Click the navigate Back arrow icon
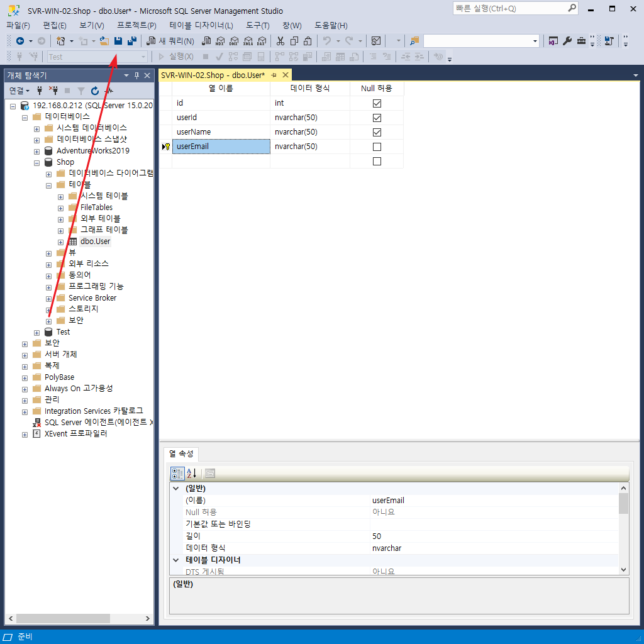The image size is (644, 644). pyautogui.click(x=19, y=41)
